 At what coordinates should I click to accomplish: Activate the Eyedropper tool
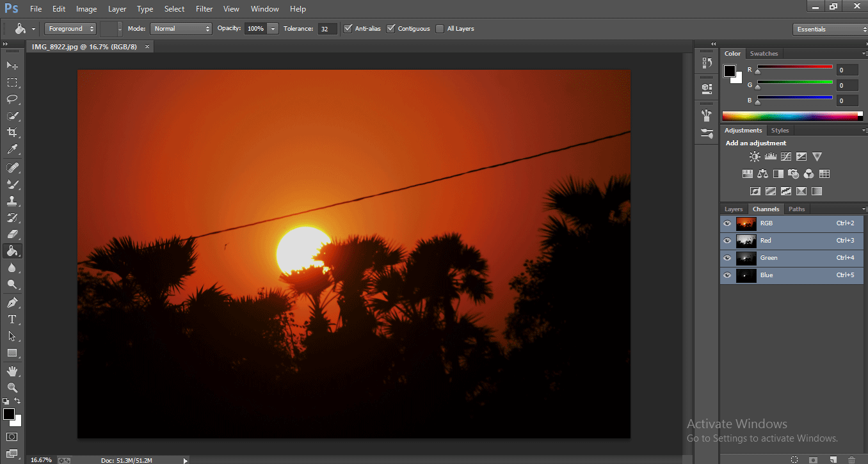12,149
